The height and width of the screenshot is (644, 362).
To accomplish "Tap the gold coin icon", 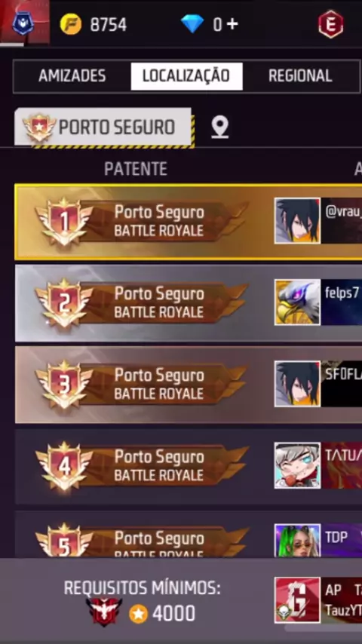I will [71, 24].
